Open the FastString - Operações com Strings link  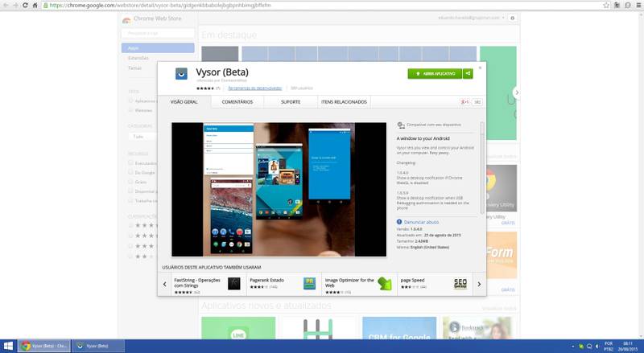[197, 283]
